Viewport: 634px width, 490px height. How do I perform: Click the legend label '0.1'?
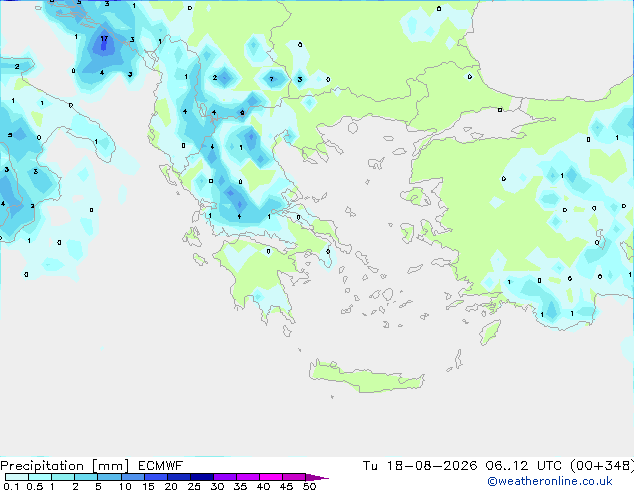(11, 486)
